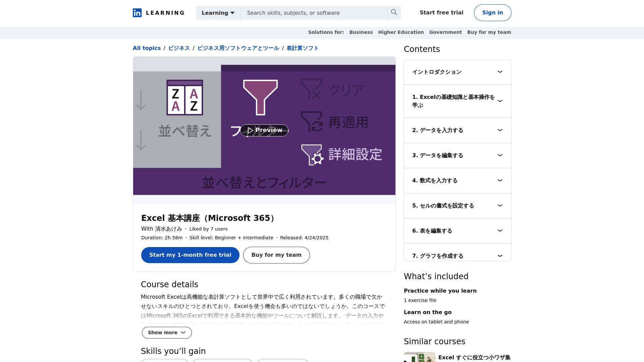Open the Learning dropdown selector
Image resolution: width=644 pixels, height=362 pixels.
click(218, 13)
